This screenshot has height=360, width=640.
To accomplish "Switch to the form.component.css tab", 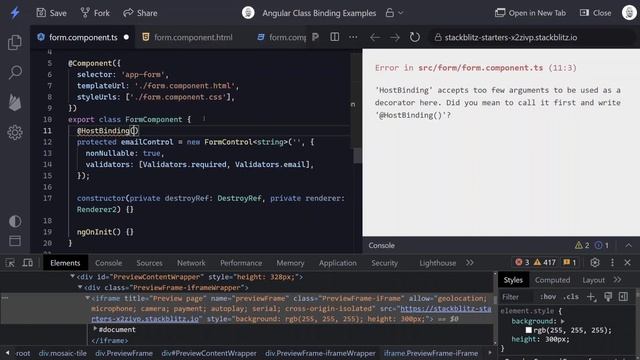I will pyautogui.click(x=282, y=37).
